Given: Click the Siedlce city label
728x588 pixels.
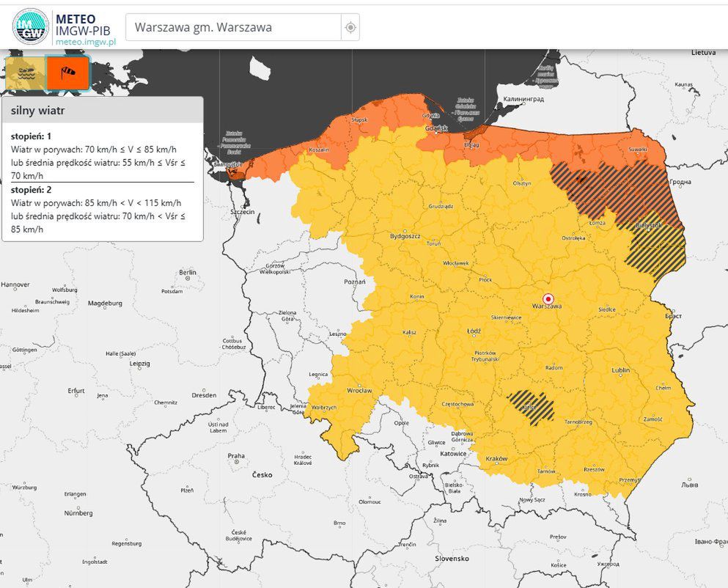Looking at the screenshot, I should pyautogui.click(x=607, y=309).
